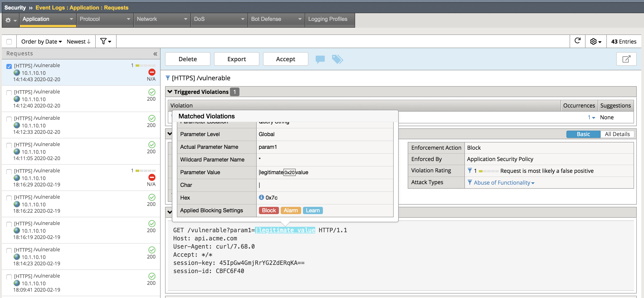Click the blue Learn setting badge

click(313, 210)
